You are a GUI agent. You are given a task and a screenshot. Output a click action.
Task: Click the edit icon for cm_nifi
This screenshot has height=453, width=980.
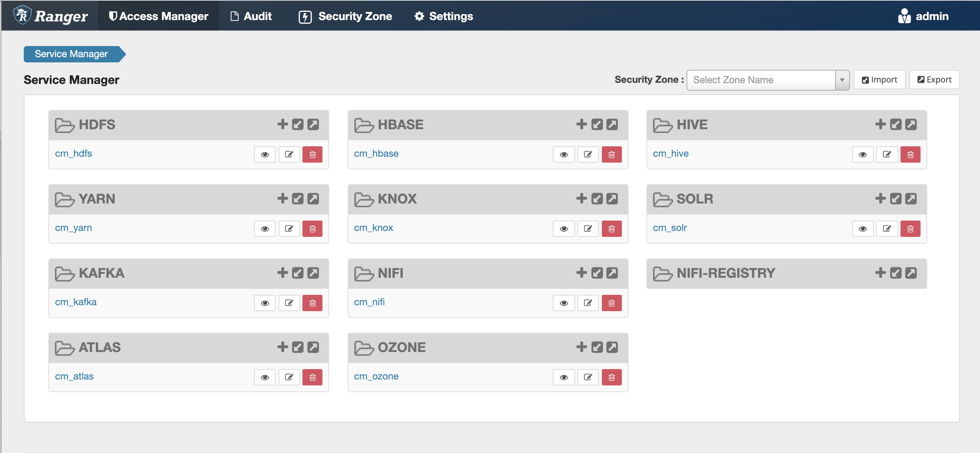click(588, 302)
